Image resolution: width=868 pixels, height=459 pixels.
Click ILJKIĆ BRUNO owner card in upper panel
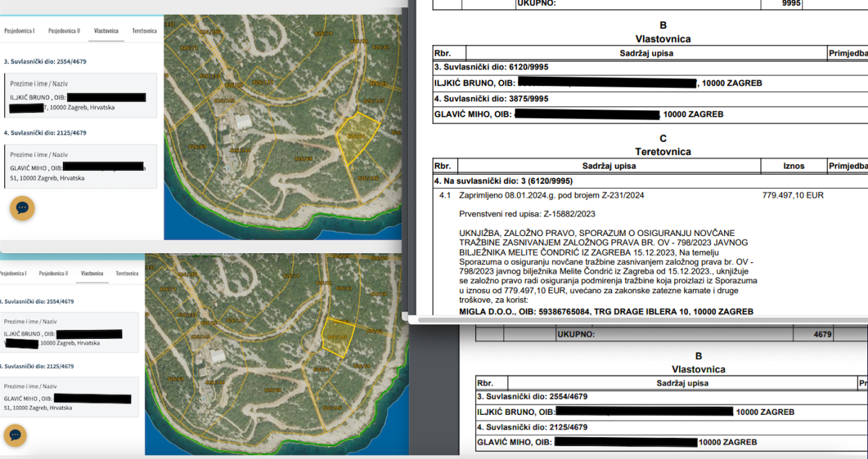tap(80, 96)
